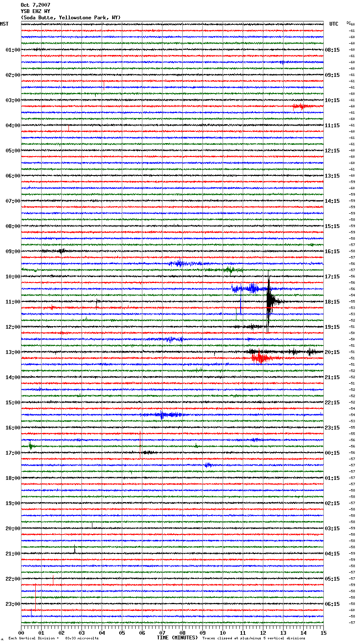Click the 07 minute tick label
Viewport: 357px width, 644px height.
pyautogui.click(x=162, y=633)
